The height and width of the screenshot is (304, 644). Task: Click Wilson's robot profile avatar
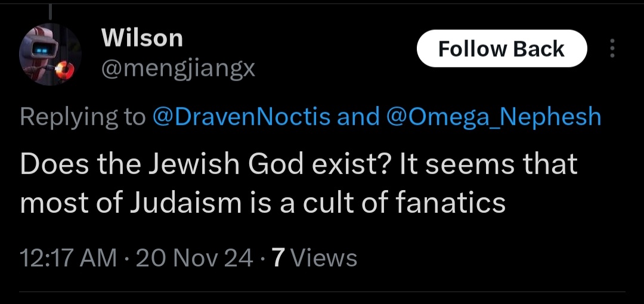coord(49,56)
